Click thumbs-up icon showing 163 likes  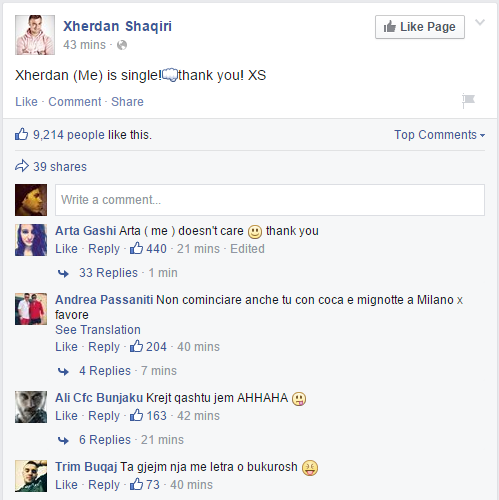pos(136,415)
